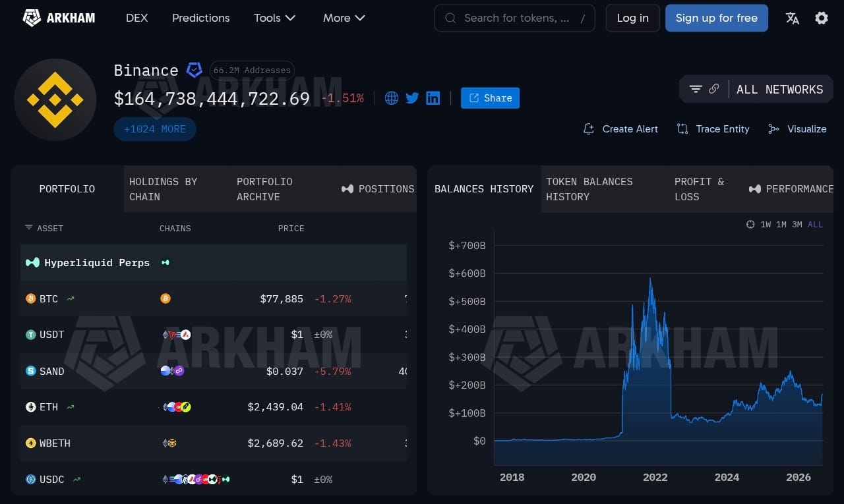Click the chart crosshair reset icon
Screen dimensions: 844x504
coord(750,225)
